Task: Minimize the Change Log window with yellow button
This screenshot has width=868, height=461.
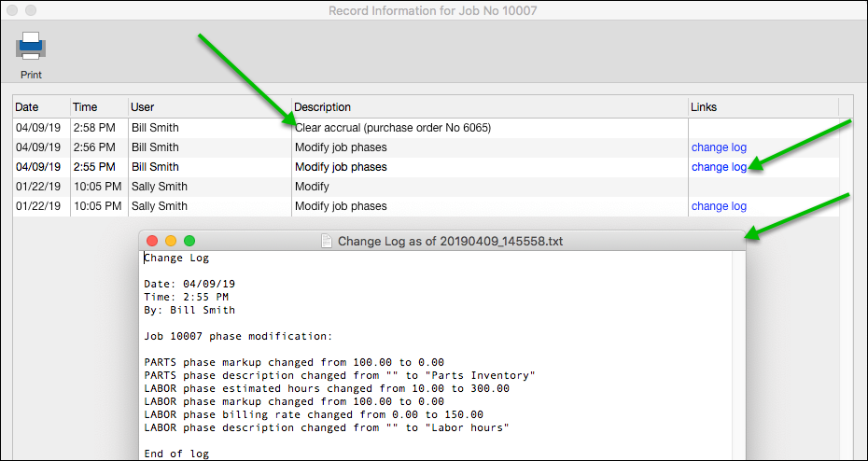Action: tap(171, 241)
